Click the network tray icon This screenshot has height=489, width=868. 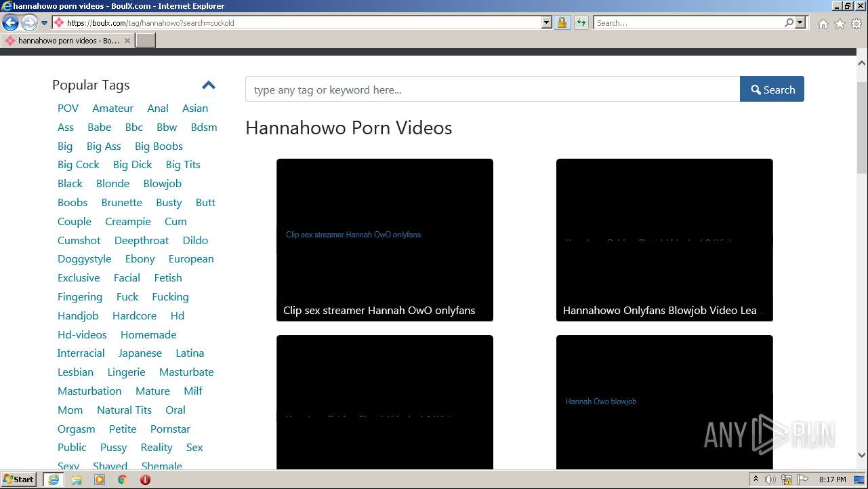click(786, 480)
